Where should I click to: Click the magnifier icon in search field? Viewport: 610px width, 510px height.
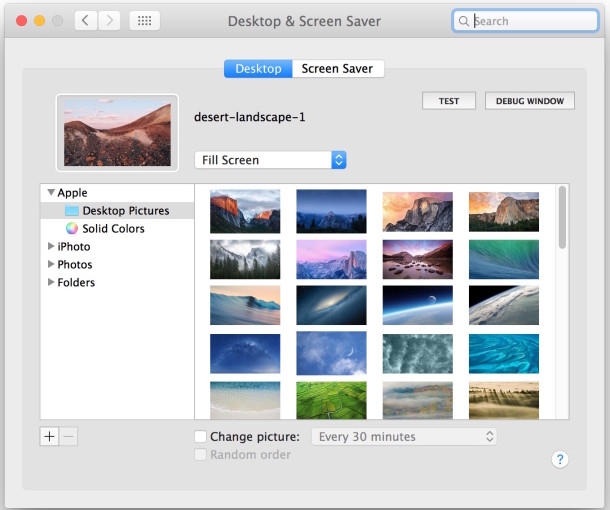coord(463,21)
